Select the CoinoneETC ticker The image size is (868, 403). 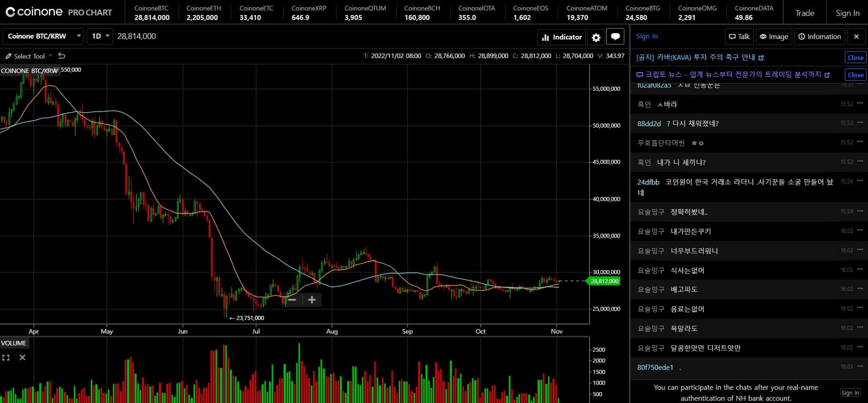256,13
